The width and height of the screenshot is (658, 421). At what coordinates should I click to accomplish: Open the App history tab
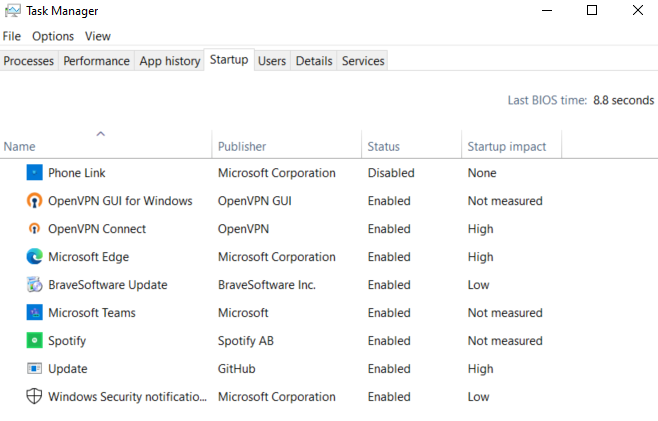170,61
